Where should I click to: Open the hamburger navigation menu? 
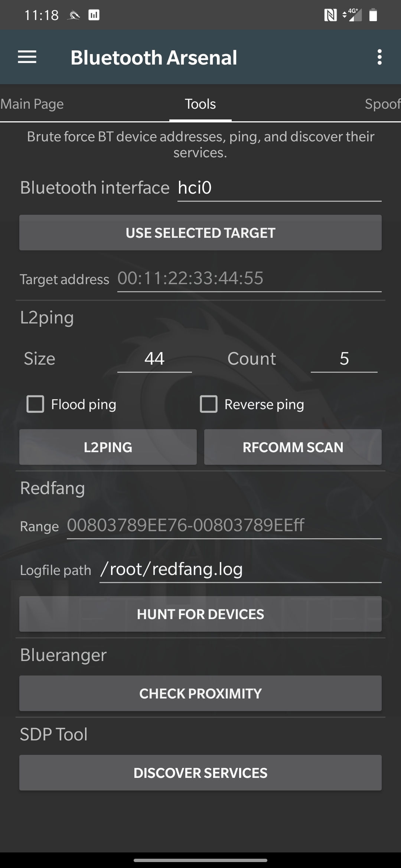27,57
